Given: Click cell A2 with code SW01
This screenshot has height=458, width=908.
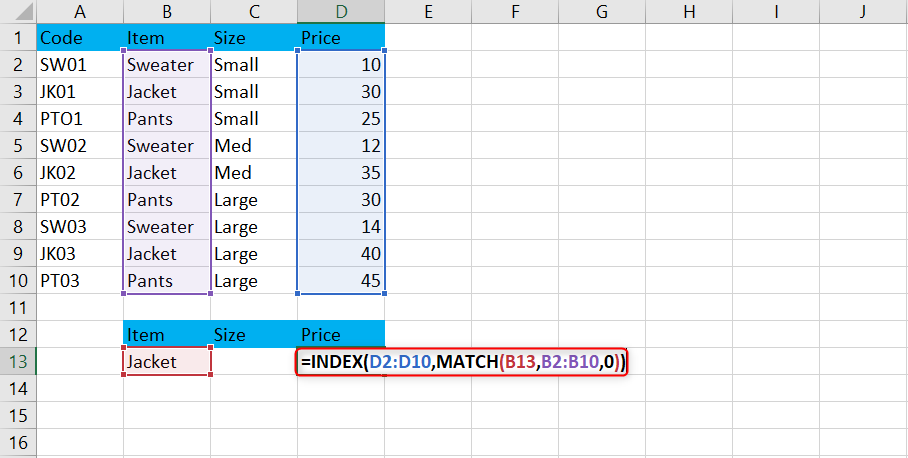Looking at the screenshot, I should (x=80, y=64).
